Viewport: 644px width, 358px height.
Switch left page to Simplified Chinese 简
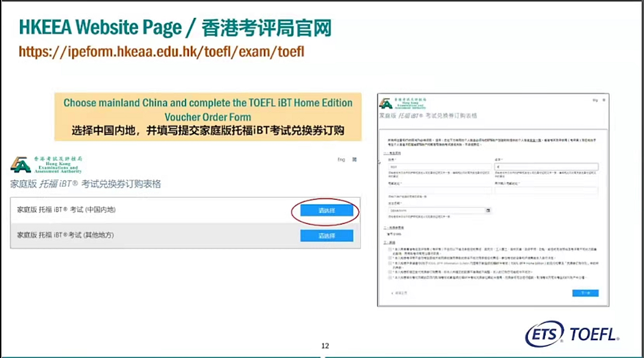click(x=354, y=159)
